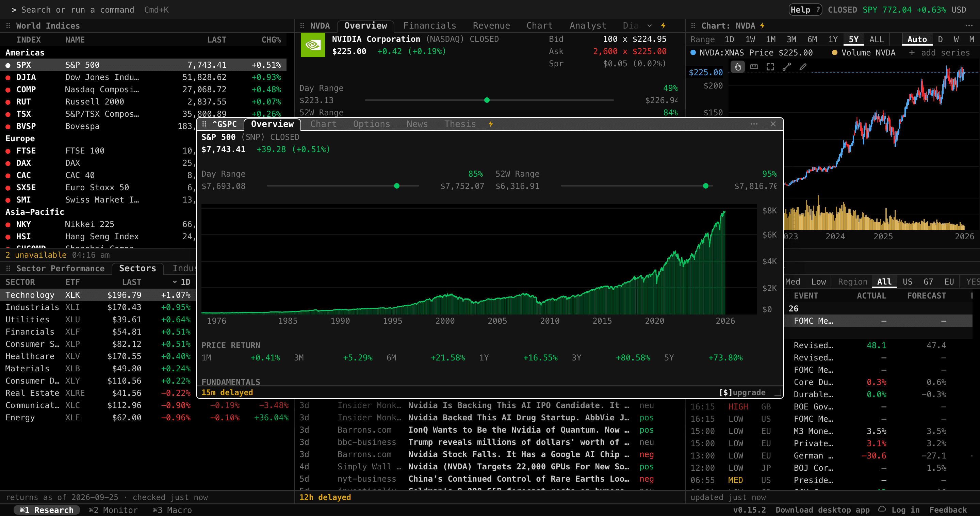
Task: Select the Technology XLK sector row
Action: (x=98, y=295)
